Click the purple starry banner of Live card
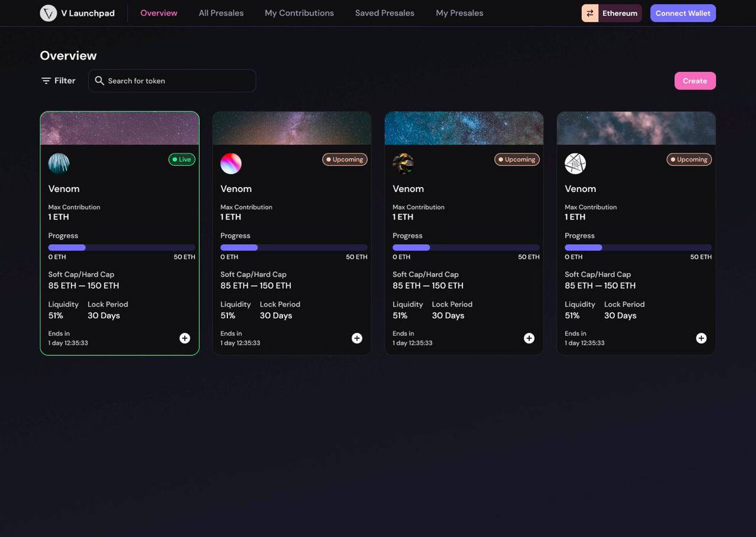The image size is (756, 537). (120, 128)
